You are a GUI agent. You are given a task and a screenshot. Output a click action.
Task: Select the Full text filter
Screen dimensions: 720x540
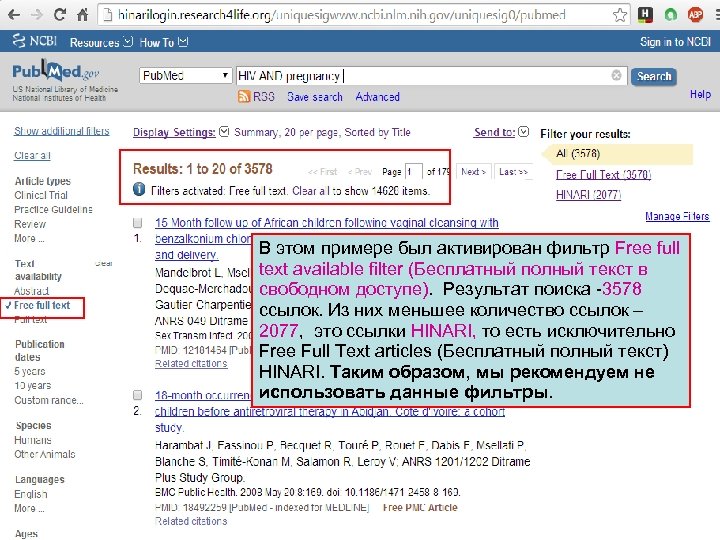click(30, 320)
